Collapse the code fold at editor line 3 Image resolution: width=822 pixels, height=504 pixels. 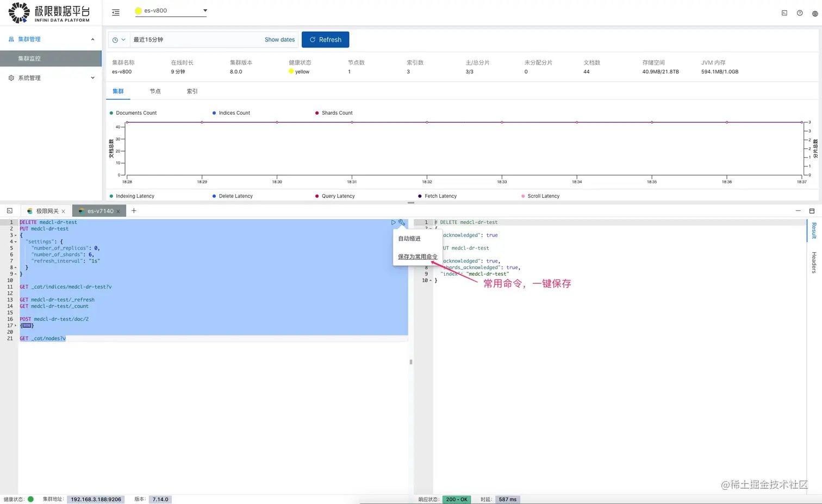(16, 235)
